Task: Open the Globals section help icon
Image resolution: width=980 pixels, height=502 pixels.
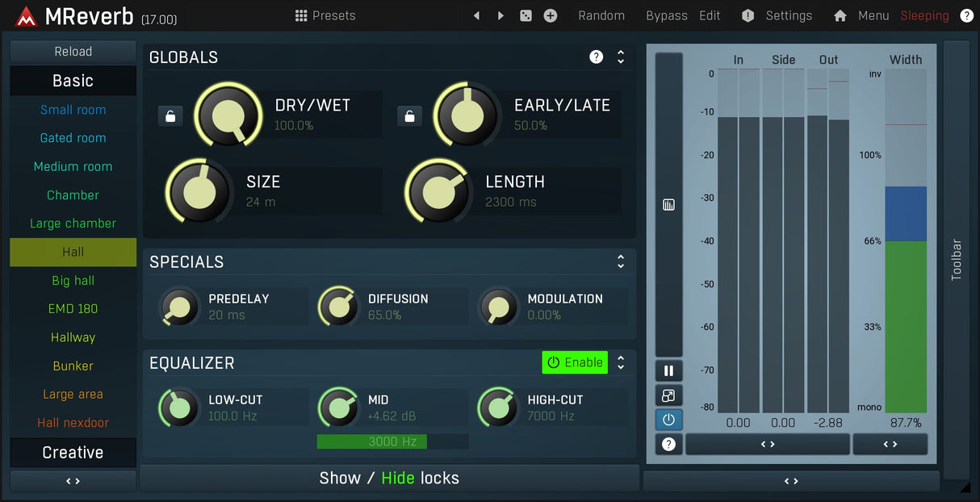Action: click(596, 56)
